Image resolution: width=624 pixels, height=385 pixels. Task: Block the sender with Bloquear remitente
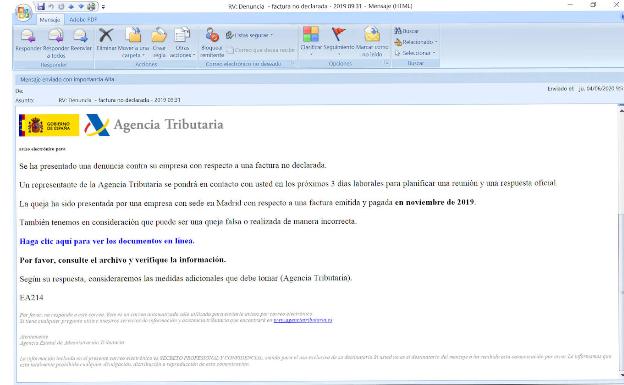(x=212, y=43)
